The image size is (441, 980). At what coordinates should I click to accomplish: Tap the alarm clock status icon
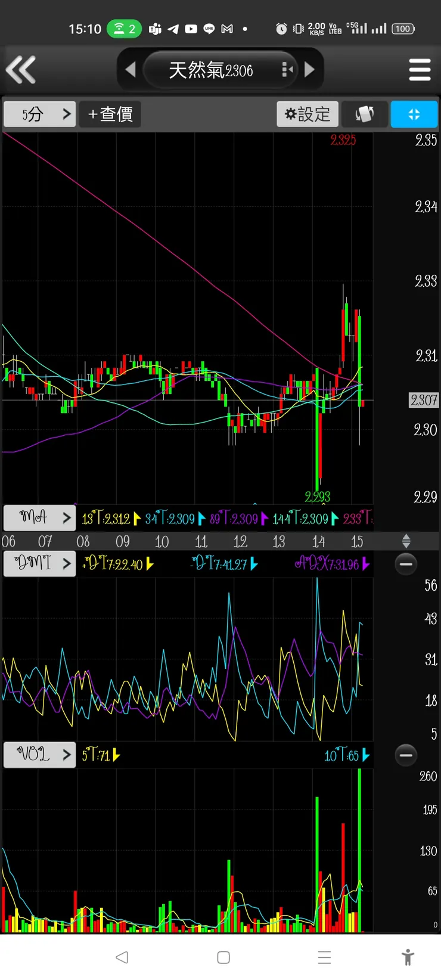281,29
